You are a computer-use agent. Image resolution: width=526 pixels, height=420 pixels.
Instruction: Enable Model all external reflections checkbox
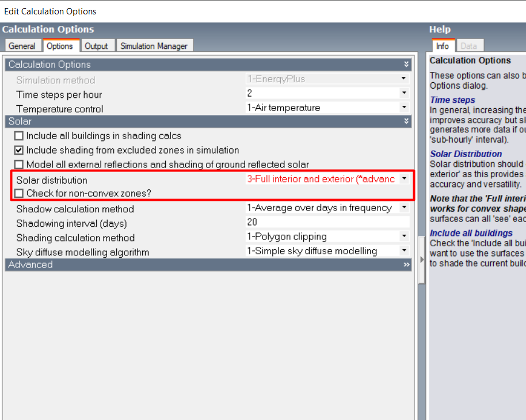tap(19, 165)
